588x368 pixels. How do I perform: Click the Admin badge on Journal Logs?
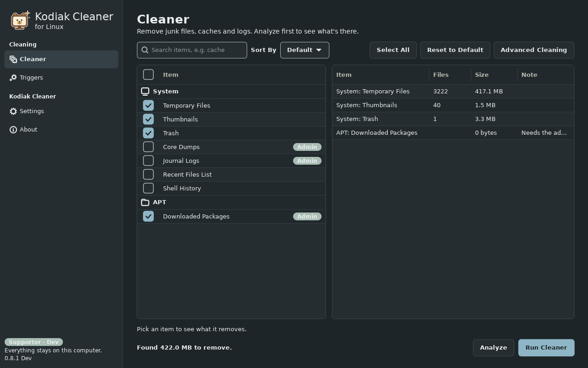click(x=307, y=161)
